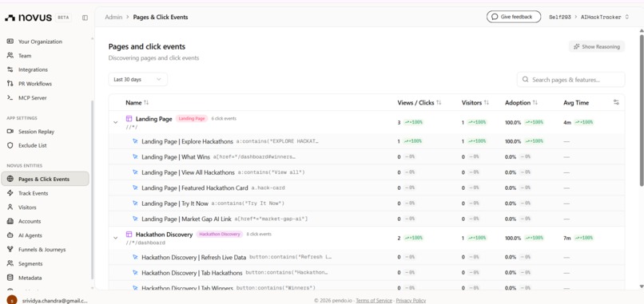Open Your Organization settings
644x304 pixels.
(x=40, y=41)
